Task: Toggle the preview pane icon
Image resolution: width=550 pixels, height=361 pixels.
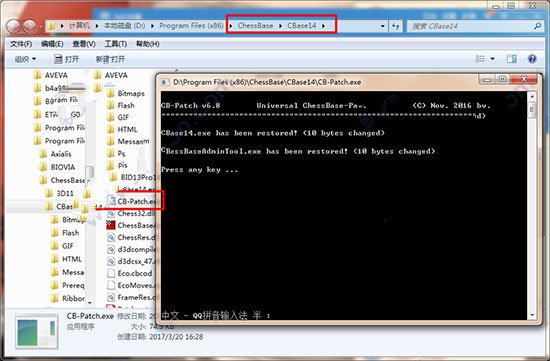Action: click(511, 59)
